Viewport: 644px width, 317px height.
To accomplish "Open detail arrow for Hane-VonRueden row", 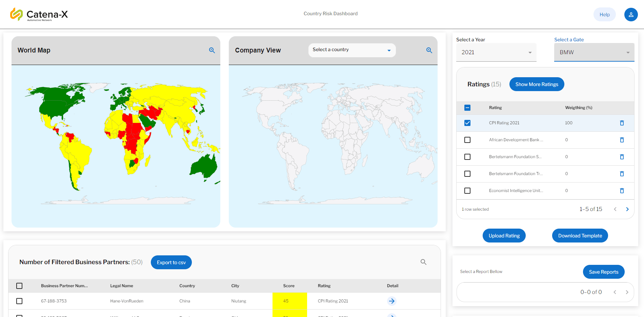I will pyautogui.click(x=392, y=301).
